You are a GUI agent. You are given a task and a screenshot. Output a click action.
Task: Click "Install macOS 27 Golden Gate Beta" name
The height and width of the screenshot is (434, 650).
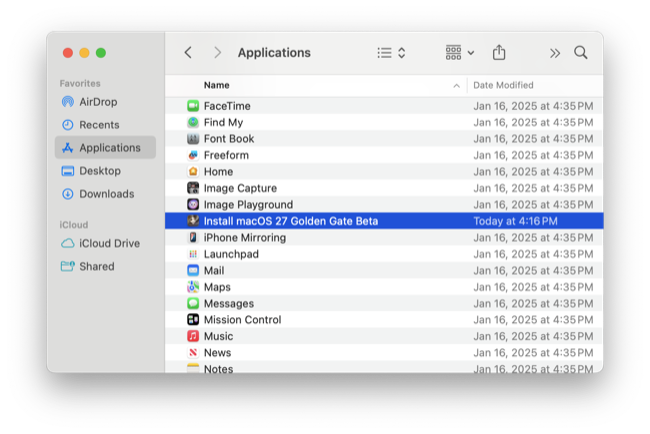pos(291,221)
